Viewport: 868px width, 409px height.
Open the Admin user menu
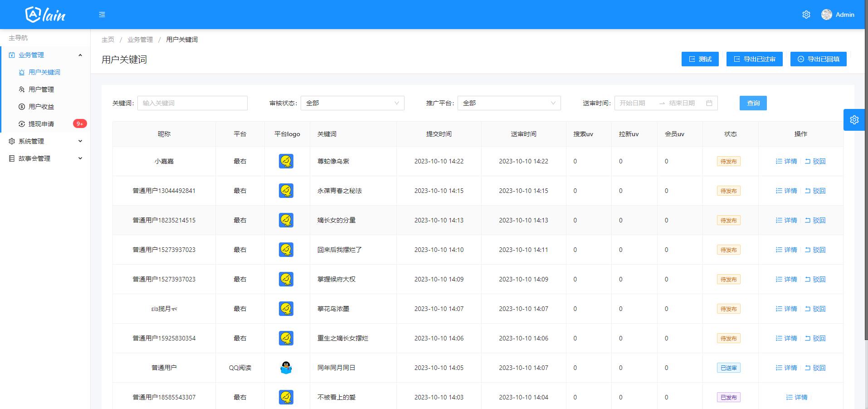tap(838, 15)
